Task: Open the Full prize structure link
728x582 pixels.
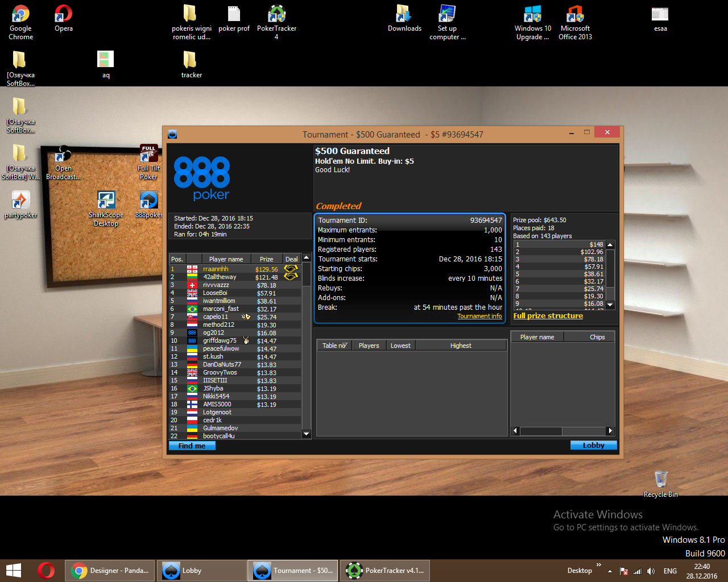Action: pos(548,316)
